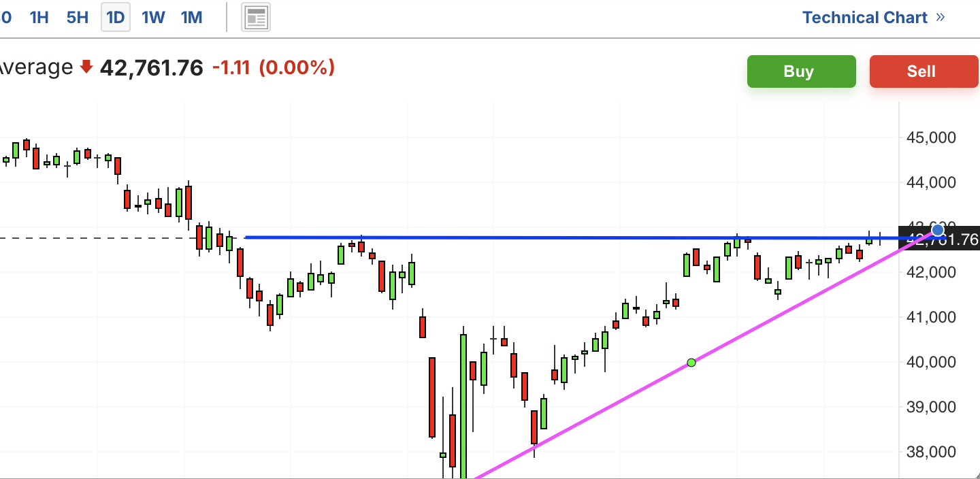Viewport: 980px width, 479px height.
Task: Select the 1H timeframe
Action: (x=39, y=18)
